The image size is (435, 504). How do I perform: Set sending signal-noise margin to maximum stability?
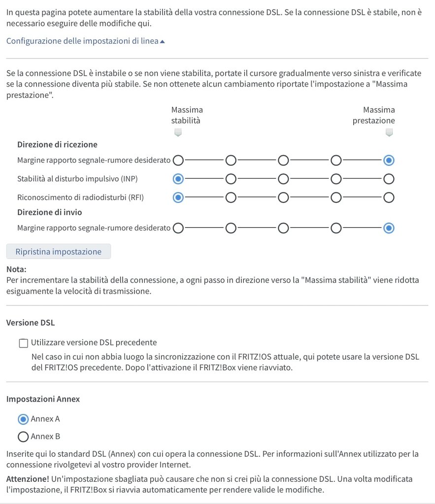(x=178, y=228)
